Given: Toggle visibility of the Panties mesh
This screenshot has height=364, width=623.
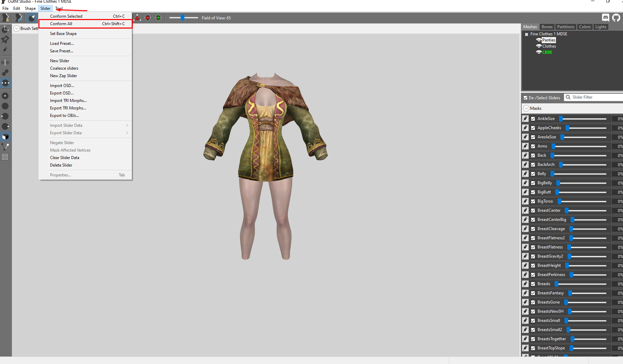Looking at the screenshot, I should coord(539,40).
